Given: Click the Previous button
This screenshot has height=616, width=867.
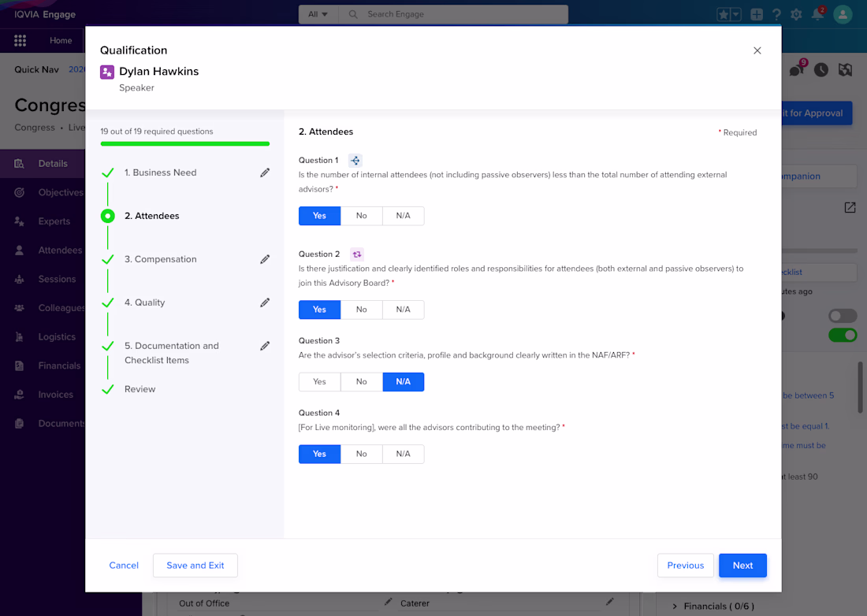Looking at the screenshot, I should (685, 565).
